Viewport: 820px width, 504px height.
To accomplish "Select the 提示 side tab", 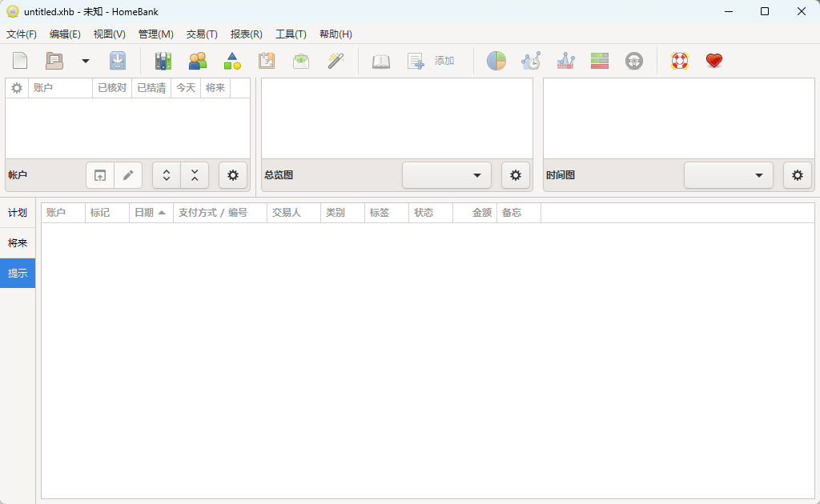I will [x=18, y=273].
